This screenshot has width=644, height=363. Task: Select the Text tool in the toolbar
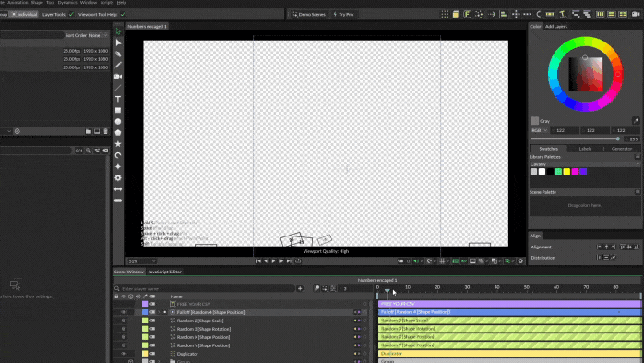pos(118,99)
